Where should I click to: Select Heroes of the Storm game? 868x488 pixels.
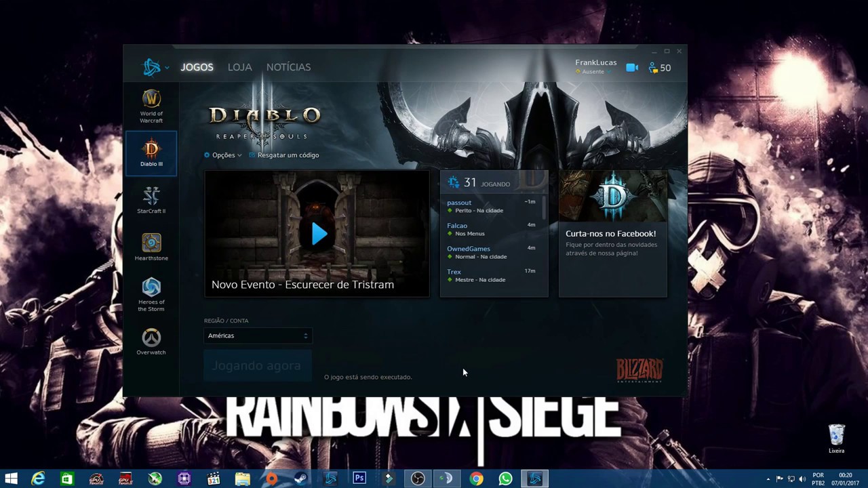tap(151, 294)
